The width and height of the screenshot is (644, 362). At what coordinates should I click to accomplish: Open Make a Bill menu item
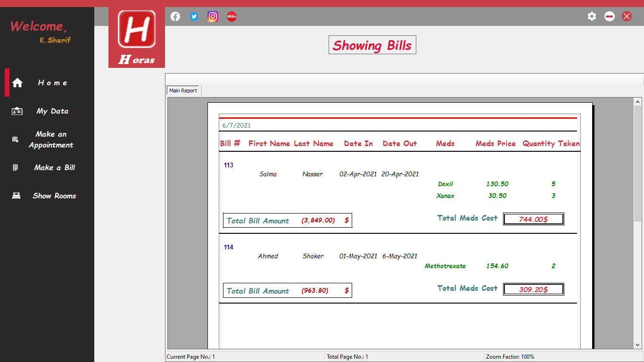tap(55, 168)
